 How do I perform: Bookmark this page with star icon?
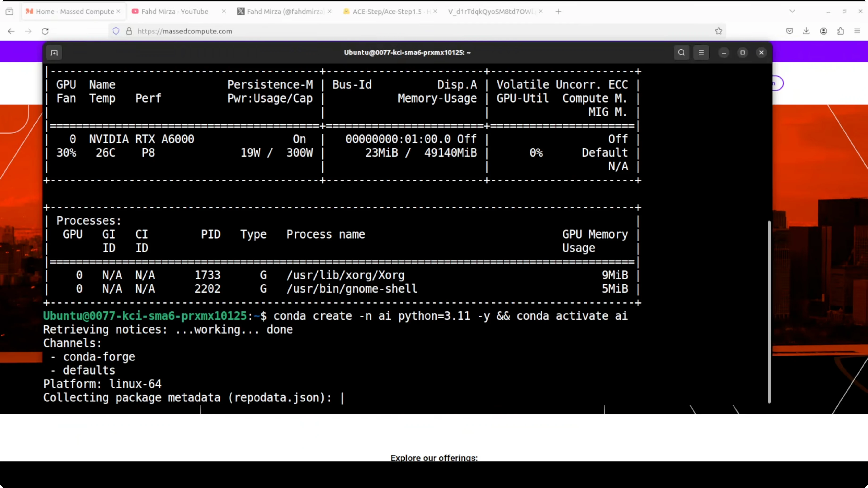pyautogui.click(x=718, y=31)
